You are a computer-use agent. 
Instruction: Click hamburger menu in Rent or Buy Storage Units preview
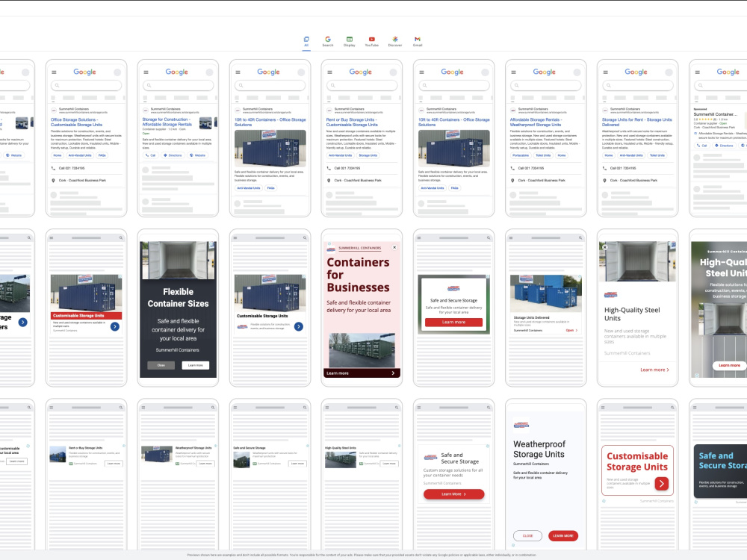(329, 72)
